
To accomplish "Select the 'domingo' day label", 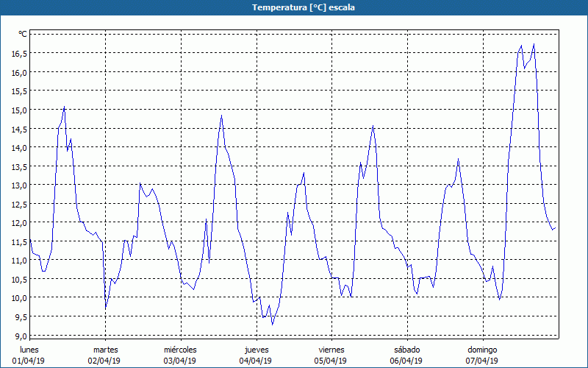I will tap(482, 350).
